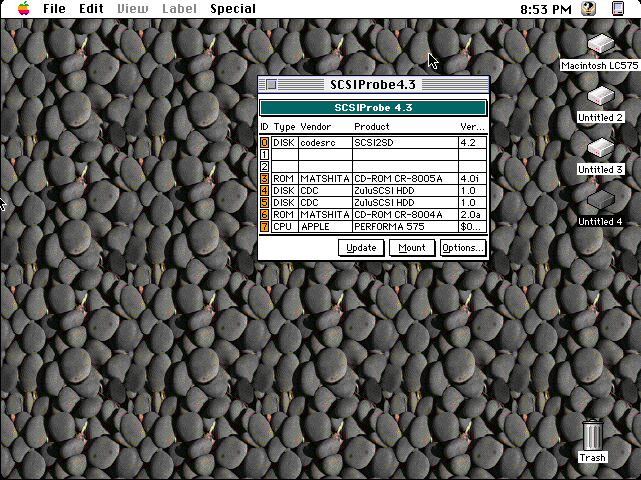Select the PERFORMA 575 product cell
The width and height of the screenshot is (641, 480).
tap(406, 227)
